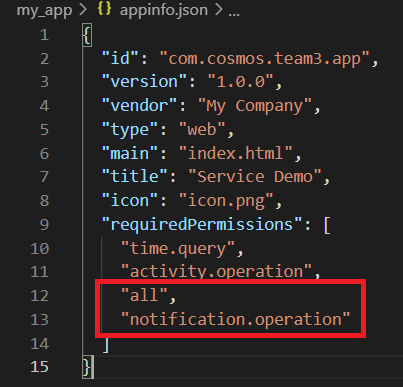403x387 pixels.
Task: Click the "1.0.0" version value
Action: (x=241, y=82)
